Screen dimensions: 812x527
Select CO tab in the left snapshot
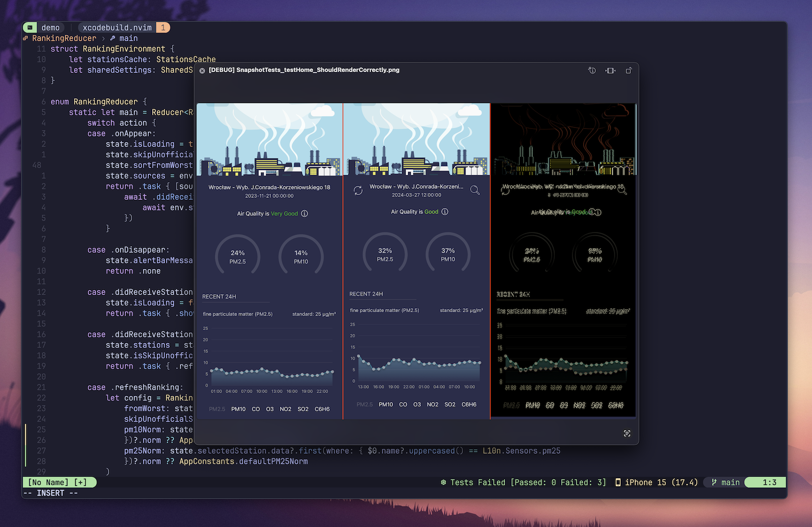click(256, 409)
